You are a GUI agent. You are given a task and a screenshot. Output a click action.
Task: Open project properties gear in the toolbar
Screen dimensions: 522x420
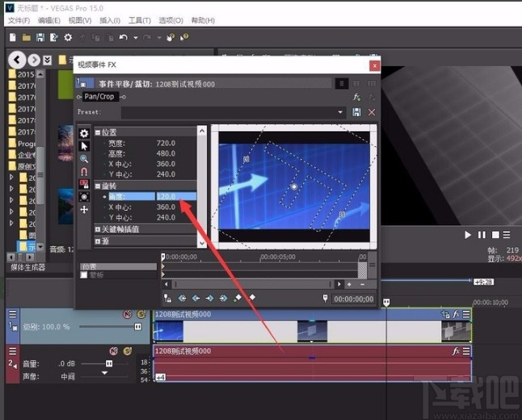[x=68, y=37]
